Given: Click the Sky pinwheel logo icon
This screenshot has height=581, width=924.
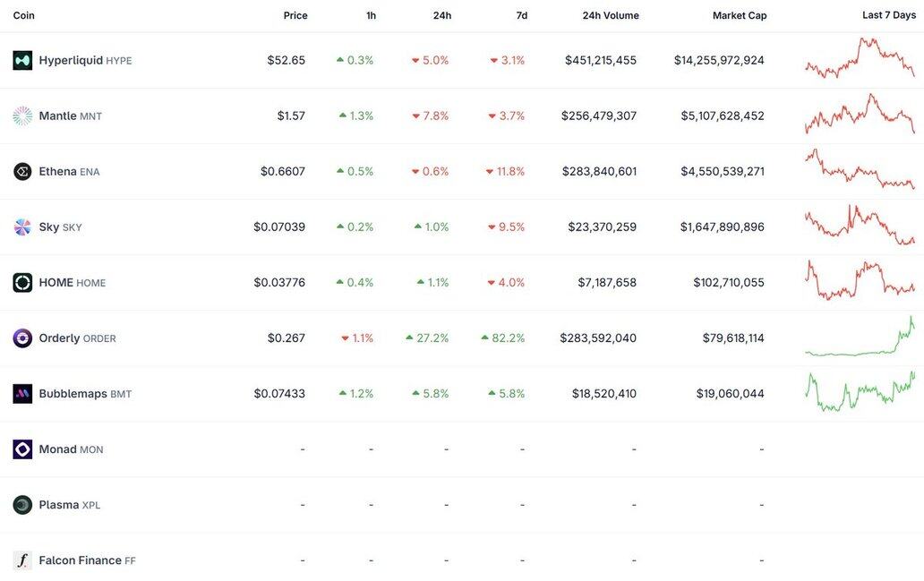Looking at the screenshot, I should pos(22,226).
